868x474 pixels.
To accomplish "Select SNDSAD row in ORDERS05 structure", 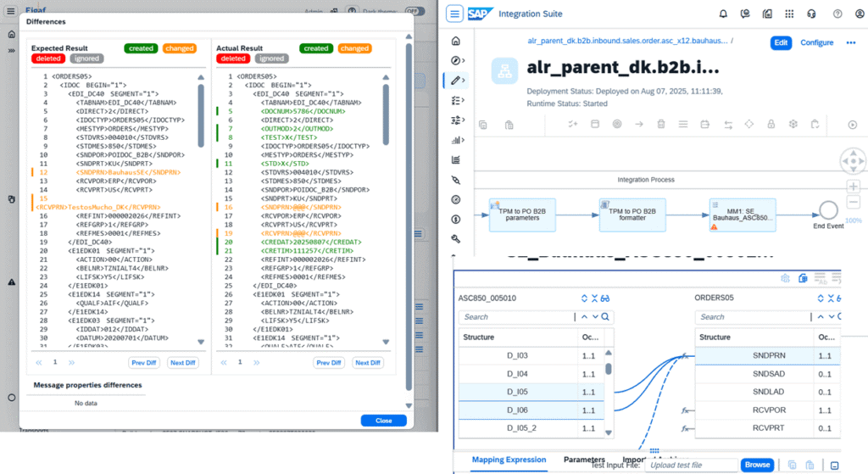I will pos(768,374).
